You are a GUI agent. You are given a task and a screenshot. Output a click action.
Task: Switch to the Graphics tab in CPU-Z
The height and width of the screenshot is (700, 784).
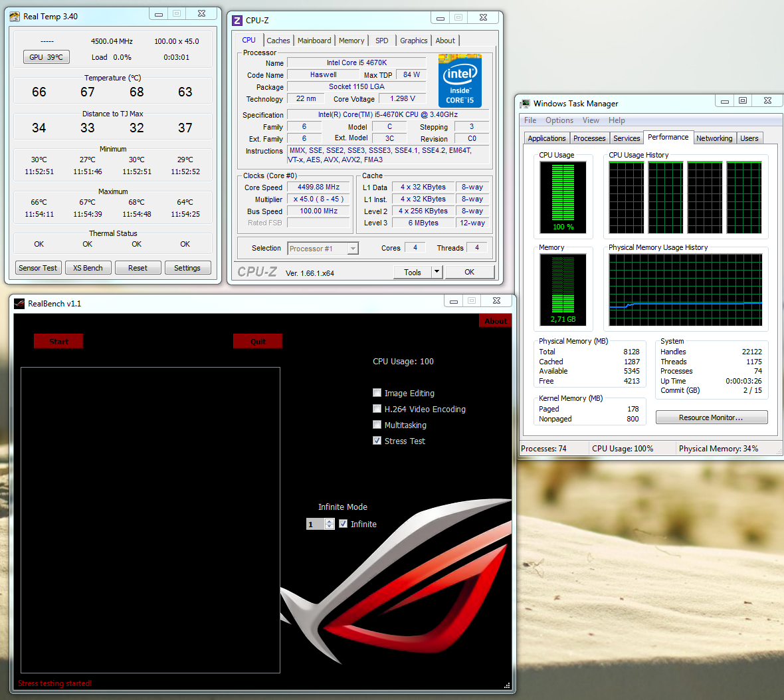tap(413, 41)
